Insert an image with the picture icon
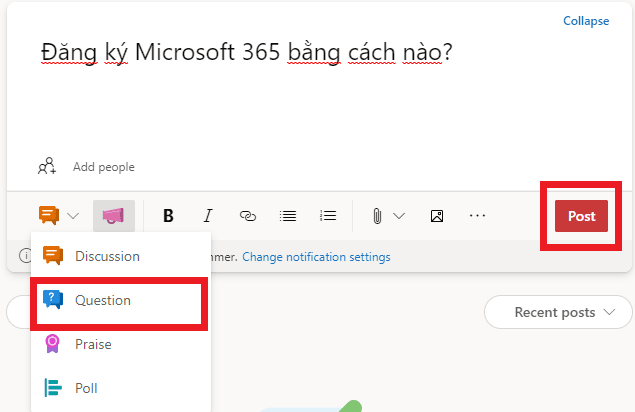Viewport: 635px width, 412px height. 437,216
